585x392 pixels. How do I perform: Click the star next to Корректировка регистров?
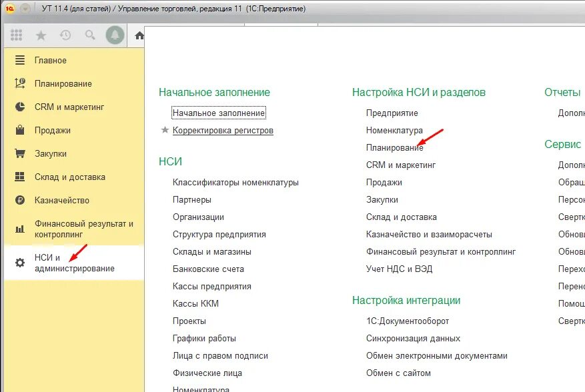(165, 130)
